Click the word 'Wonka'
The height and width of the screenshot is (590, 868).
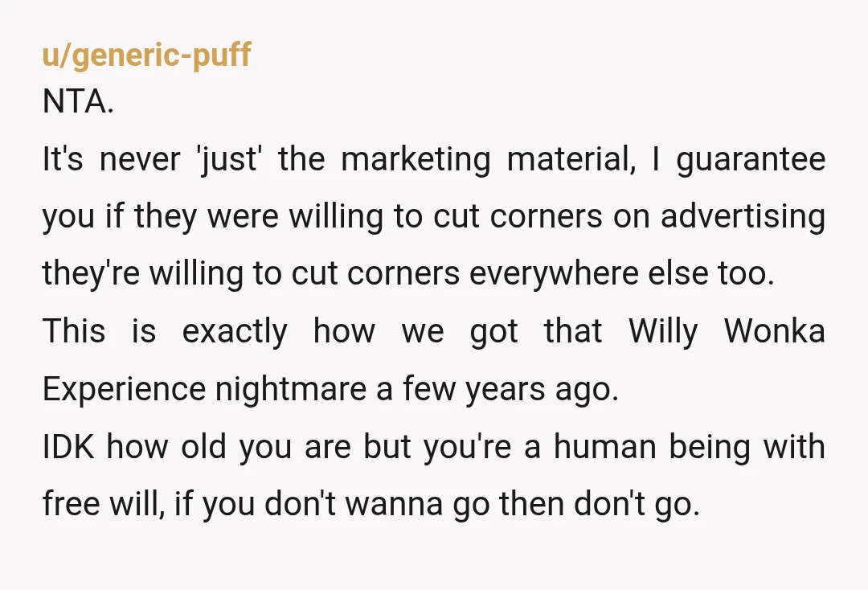coord(775,331)
